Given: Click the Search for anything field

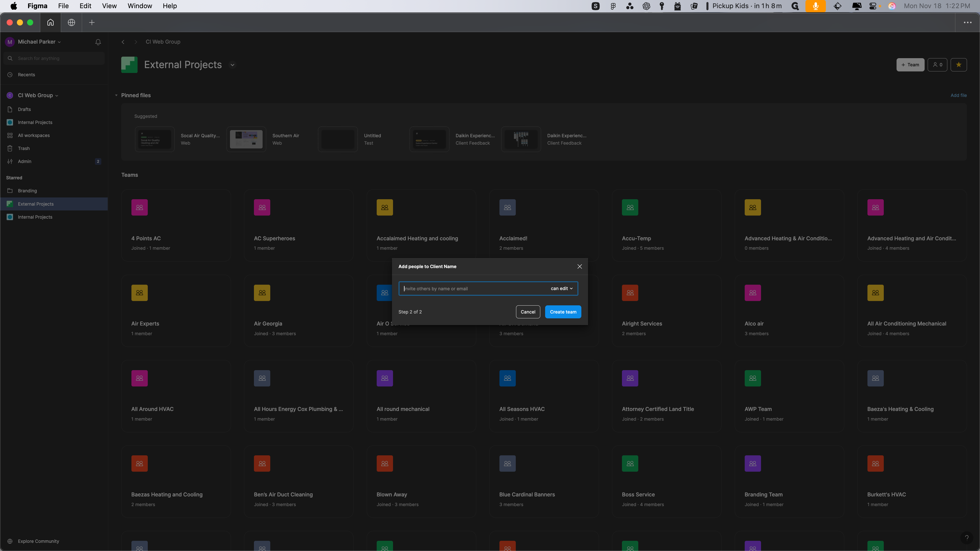Looking at the screenshot, I should 54,58.
